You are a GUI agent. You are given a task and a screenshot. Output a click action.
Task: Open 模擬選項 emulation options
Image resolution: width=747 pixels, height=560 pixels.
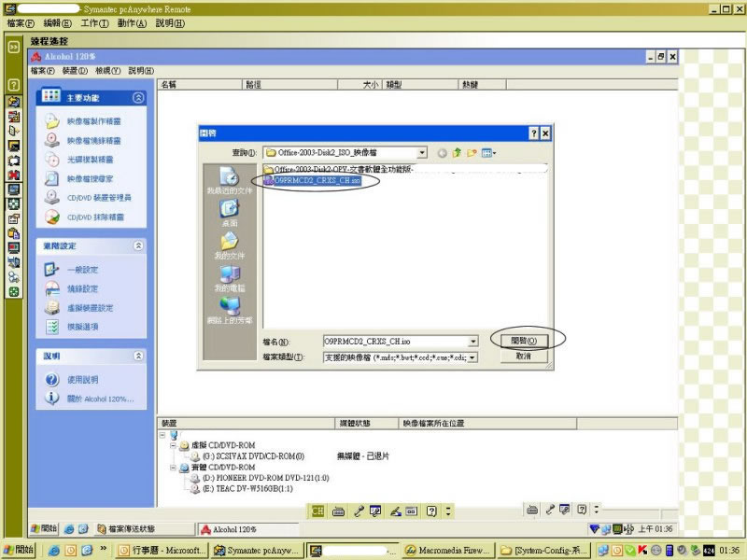coord(82,327)
